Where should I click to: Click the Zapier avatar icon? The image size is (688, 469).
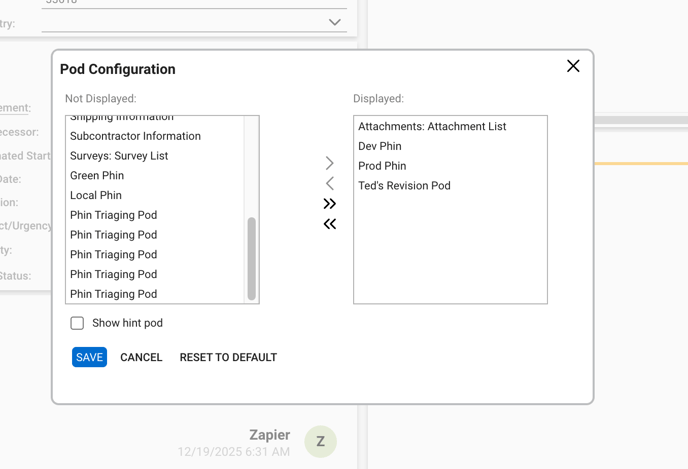point(320,441)
